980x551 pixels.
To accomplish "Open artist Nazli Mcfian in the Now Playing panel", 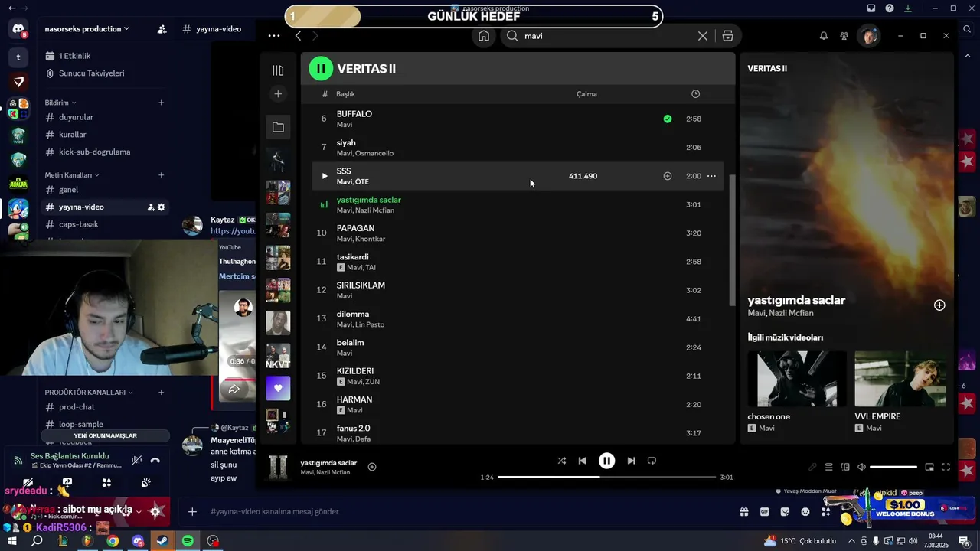I will point(792,313).
